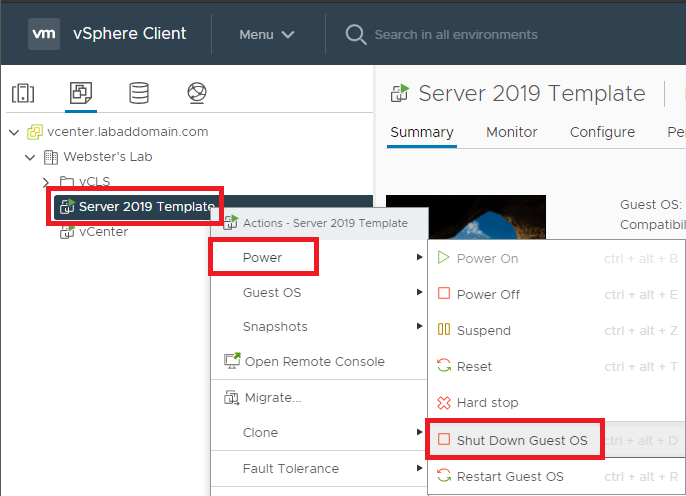
Task: Expand the vCLS folder
Action: click(45, 181)
